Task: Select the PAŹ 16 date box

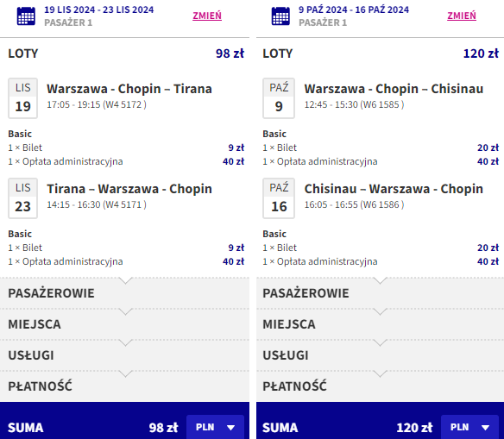Action: 279,198
